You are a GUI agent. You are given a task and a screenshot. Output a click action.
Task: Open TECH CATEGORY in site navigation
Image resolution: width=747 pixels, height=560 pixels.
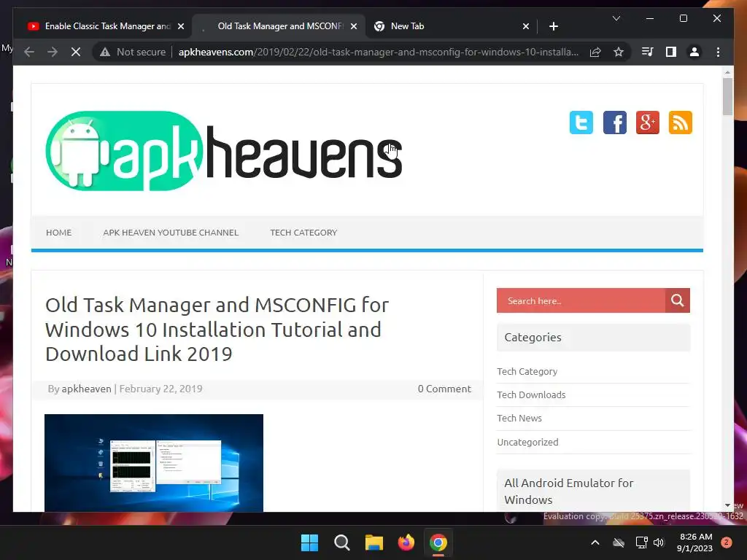click(303, 233)
